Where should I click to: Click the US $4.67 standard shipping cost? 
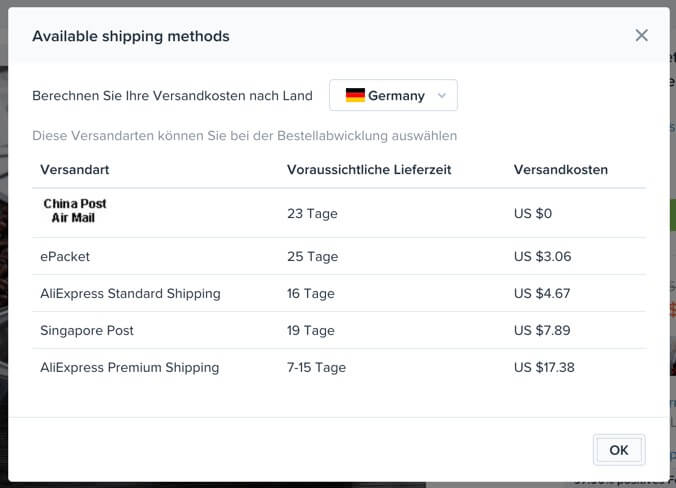point(542,294)
